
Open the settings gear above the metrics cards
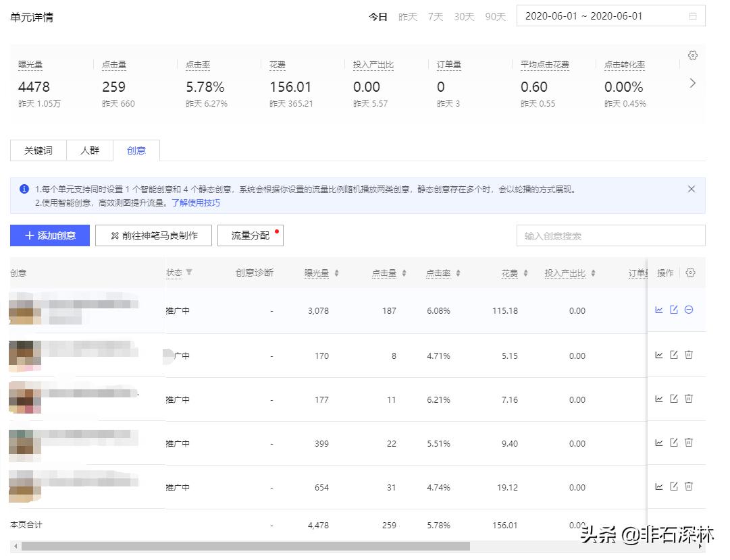tap(692, 56)
